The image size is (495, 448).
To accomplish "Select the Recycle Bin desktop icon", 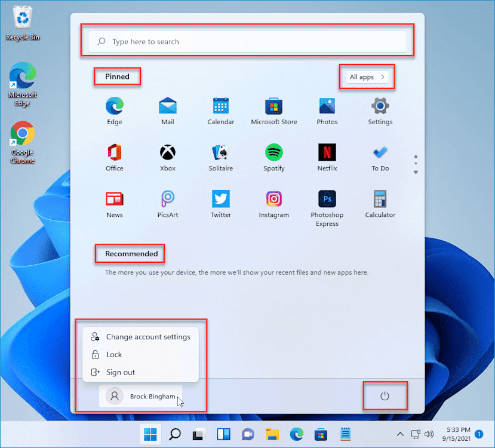I will [x=23, y=23].
